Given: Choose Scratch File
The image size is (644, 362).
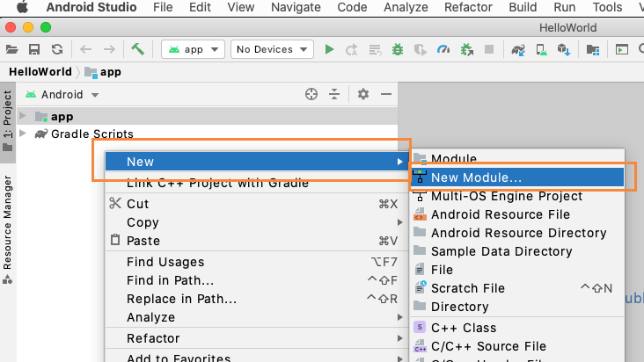Looking at the screenshot, I should click(x=517, y=288).
